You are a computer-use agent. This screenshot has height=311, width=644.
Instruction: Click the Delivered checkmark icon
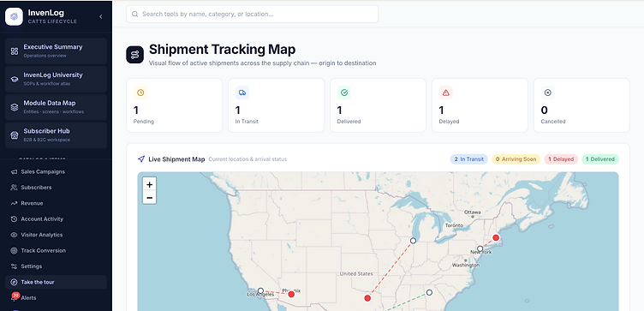pos(344,93)
